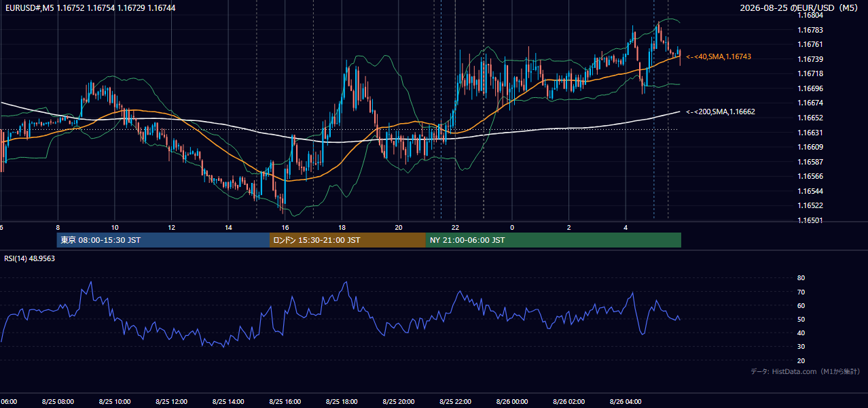Click the bottom time label 8/25 18:00
The image size is (868, 408).
click(x=342, y=402)
